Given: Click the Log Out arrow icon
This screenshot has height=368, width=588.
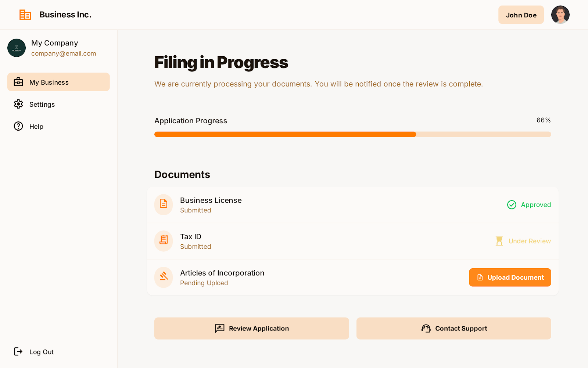Looking at the screenshot, I should tap(18, 351).
